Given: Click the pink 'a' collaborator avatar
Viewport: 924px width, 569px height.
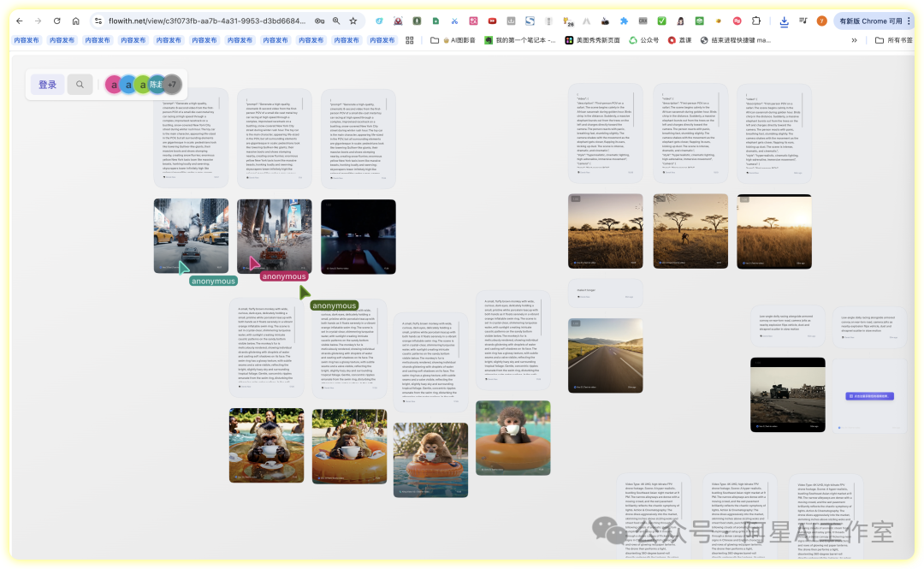Looking at the screenshot, I should tap(114, 85).
